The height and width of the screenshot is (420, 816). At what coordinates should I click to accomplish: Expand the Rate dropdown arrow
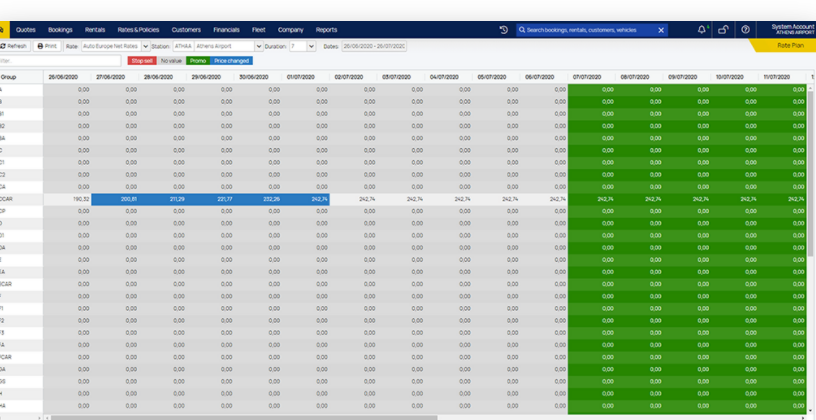pos(146,46)
